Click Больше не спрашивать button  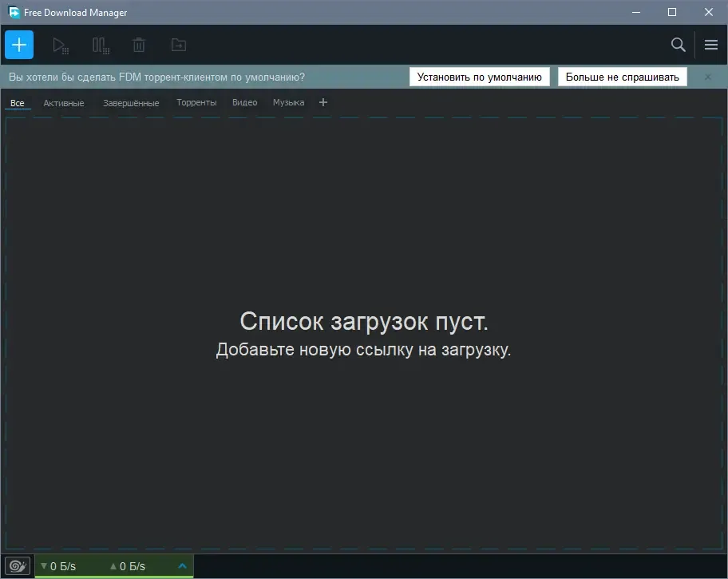click(622, 77)
